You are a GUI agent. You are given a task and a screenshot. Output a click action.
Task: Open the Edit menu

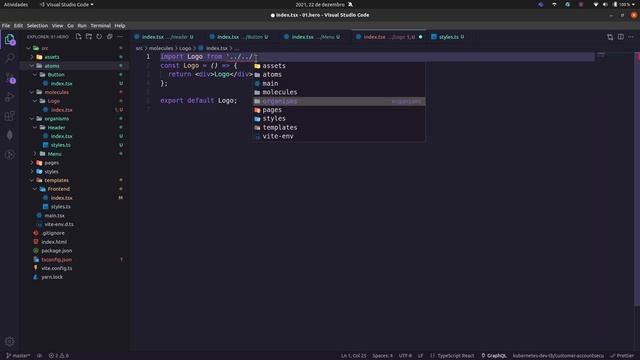click(18, 25)
